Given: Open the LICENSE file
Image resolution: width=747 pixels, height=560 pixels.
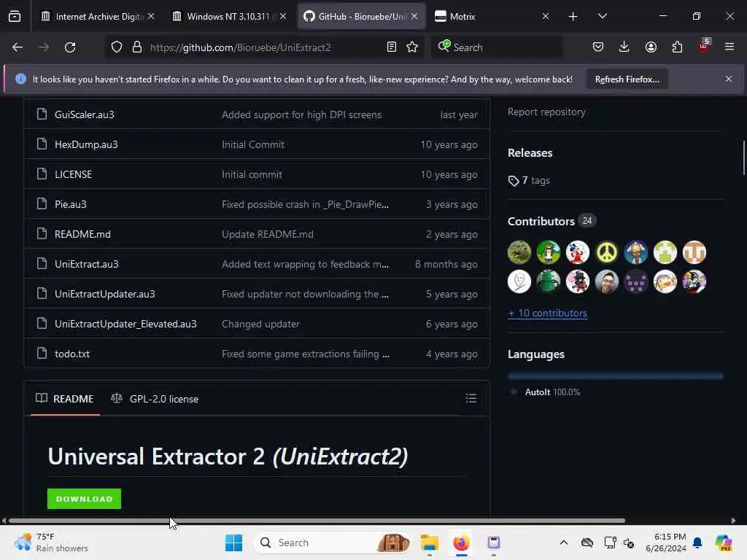Looking at the screenshot, I should [x=74, y=175].
